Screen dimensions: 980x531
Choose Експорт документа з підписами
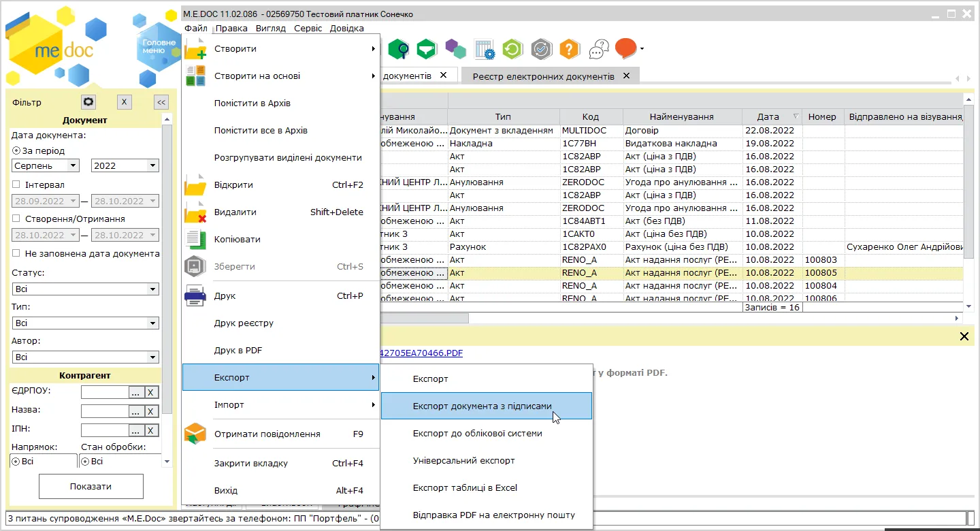[487, 406]
